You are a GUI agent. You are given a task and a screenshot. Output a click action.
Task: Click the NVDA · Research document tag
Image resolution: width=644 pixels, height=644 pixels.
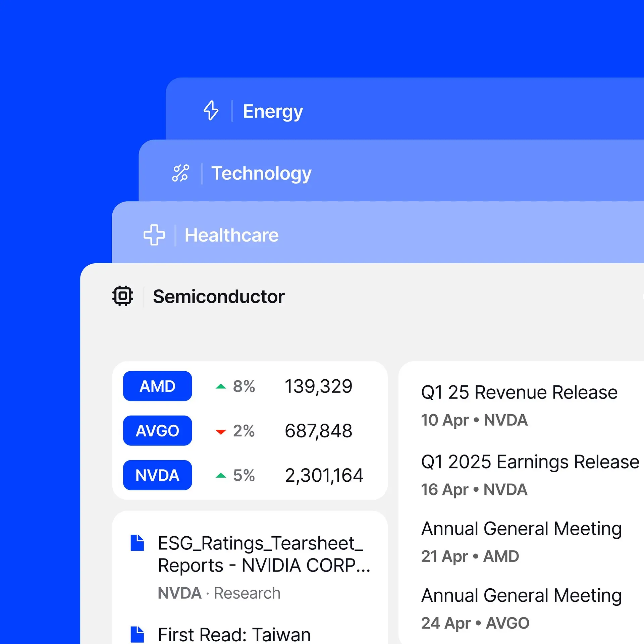[219, 593]
